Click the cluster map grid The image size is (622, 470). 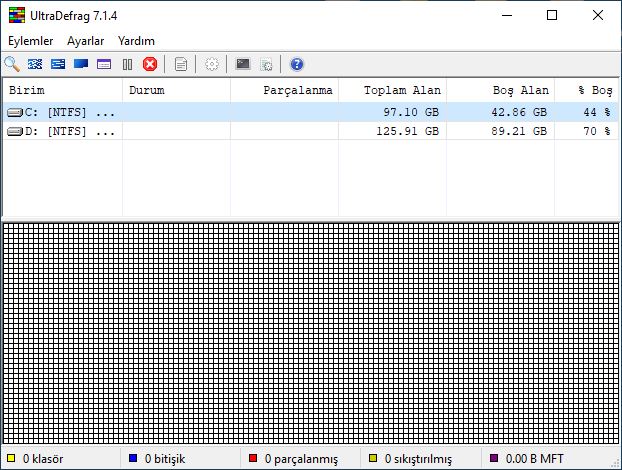311,333
